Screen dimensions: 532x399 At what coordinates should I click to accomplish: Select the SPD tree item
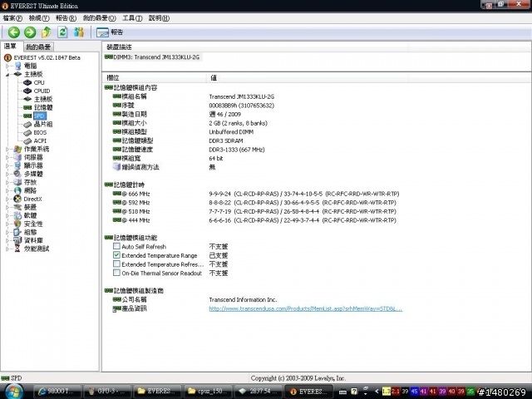coord(39,116)
